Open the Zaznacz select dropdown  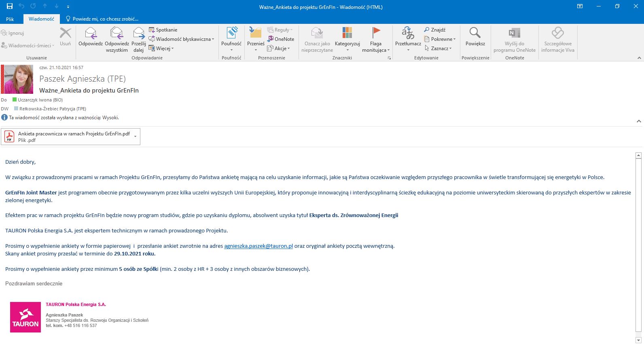[438, 49]
